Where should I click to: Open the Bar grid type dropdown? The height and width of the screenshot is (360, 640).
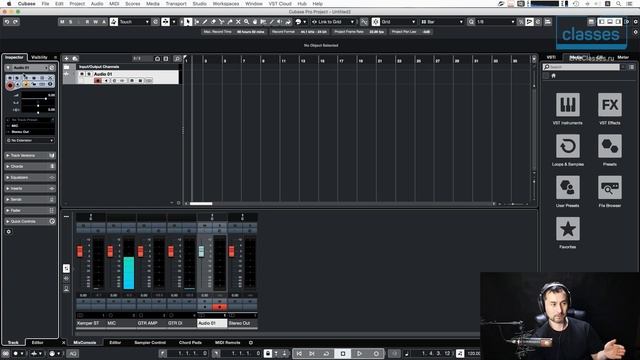tap(442, 22)
